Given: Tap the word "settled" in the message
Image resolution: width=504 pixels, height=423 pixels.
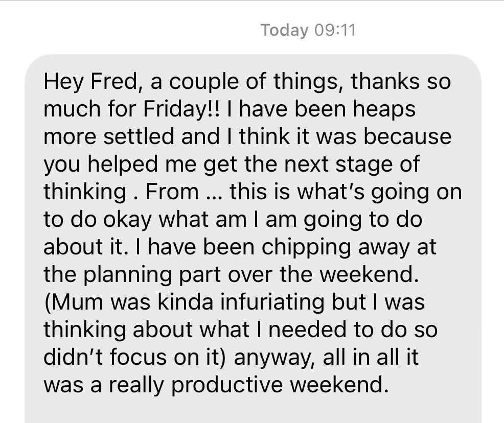Looking at the screenshot, I should 139,136.
